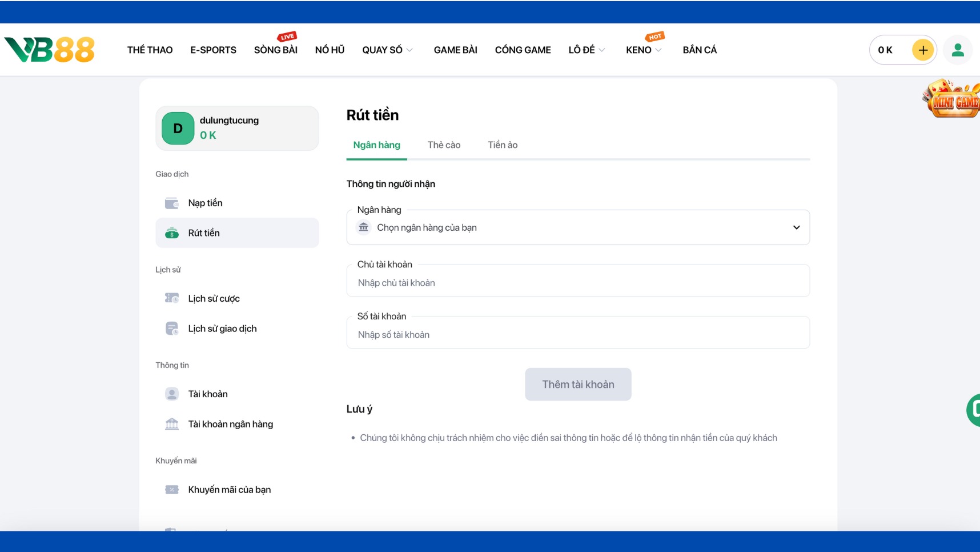Click the Lịch sử section label
Viewport: 980px width, 552px height.
click(x=168, y=270)
